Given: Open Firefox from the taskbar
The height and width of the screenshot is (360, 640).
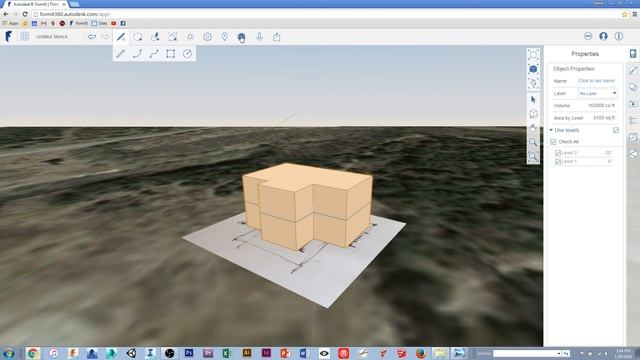Looking at the screenshot, I should 420,353.
